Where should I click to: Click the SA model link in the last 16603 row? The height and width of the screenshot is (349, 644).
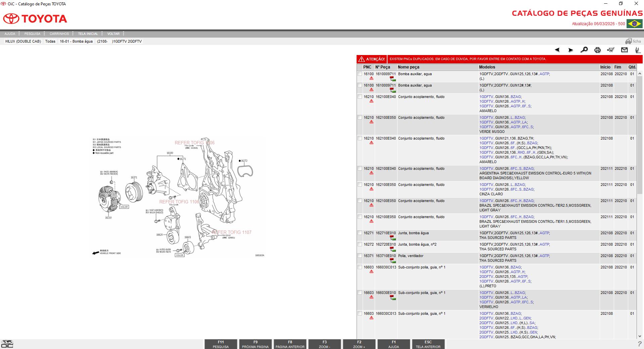pos(532,323)
